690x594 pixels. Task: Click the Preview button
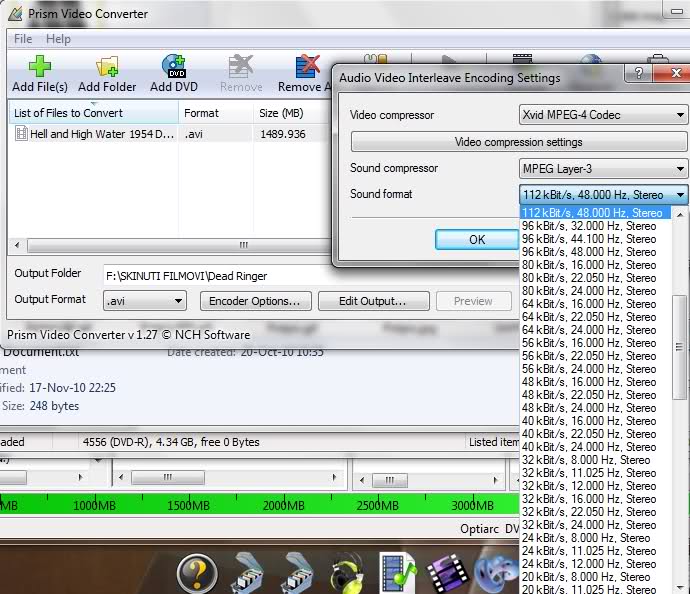tap(474, 301)
